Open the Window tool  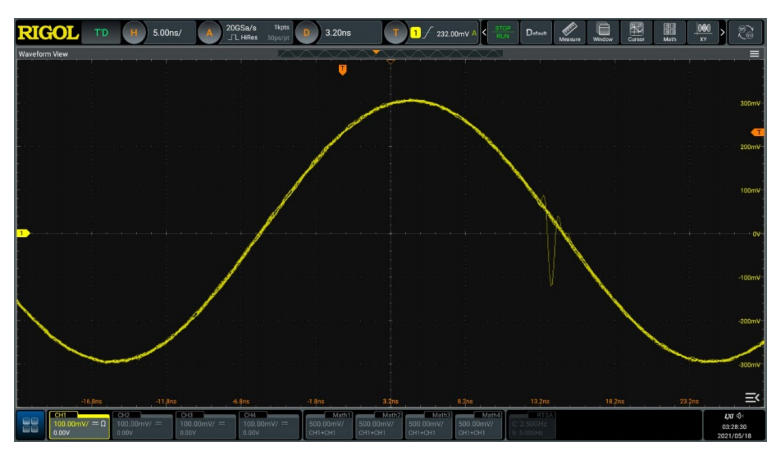[603, 32]
